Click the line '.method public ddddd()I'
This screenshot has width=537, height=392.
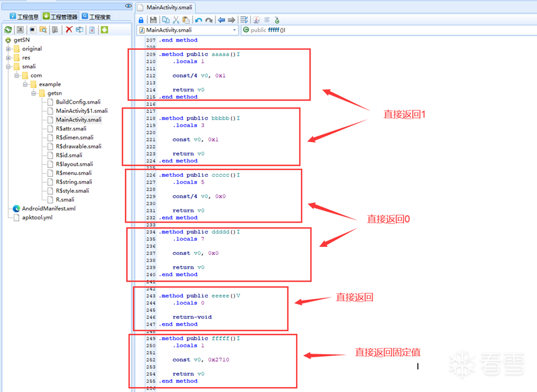coord(199,232)
